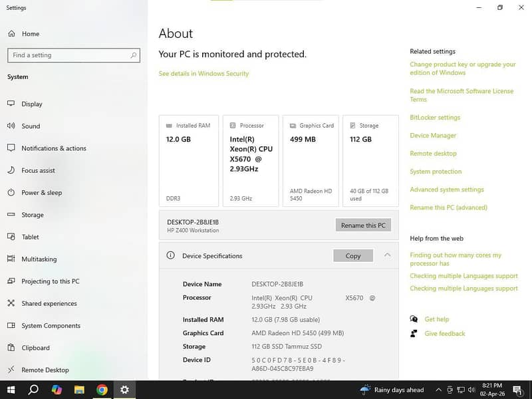The image size is (532, 399).
Task: Launch Copilot from the taskbar
Action: (57, 390)
